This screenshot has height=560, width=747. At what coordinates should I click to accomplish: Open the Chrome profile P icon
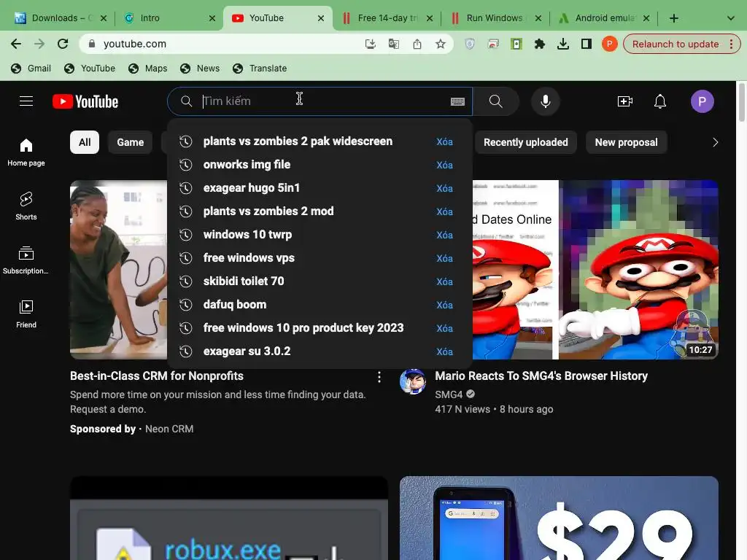click(609, 44)
